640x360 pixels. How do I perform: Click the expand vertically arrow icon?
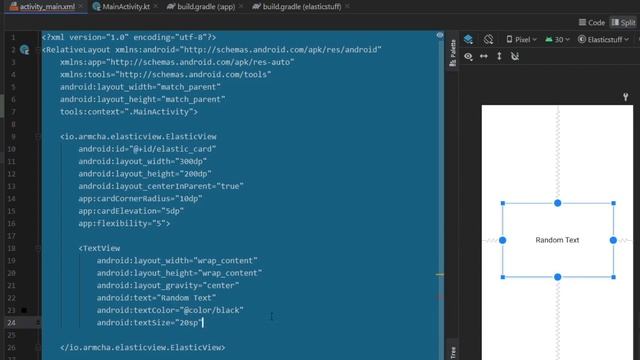coord(499,56)
